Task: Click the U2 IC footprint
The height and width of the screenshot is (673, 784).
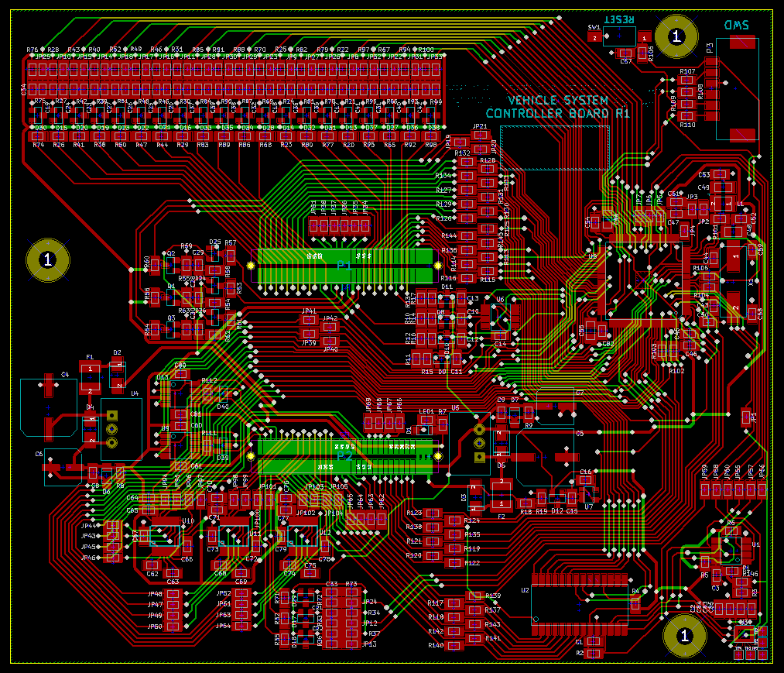Action: [579, 599]
